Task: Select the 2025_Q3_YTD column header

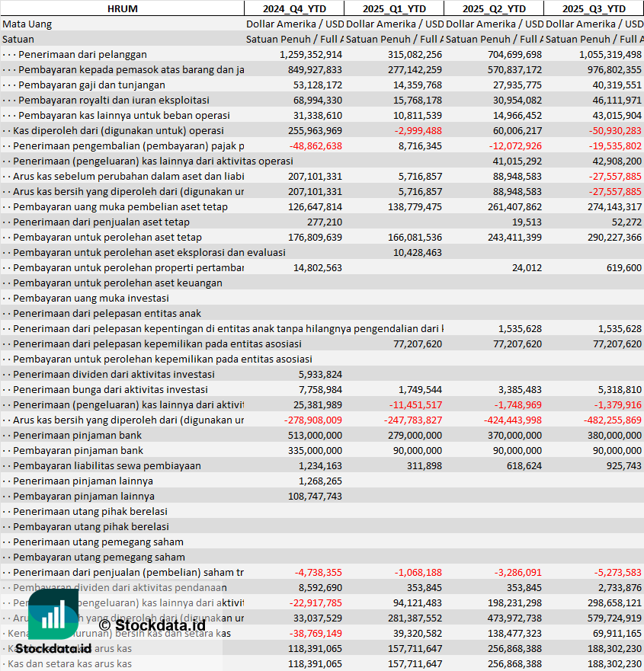Action: coord(594,8)
